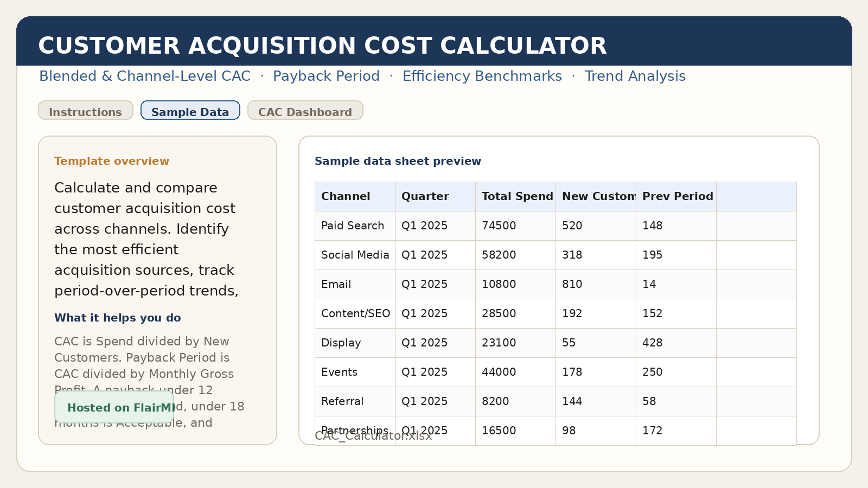Viewport: 868px width, 488px height.
Task: Click the main Customer Acquisition Cost Calculator title
Action: pyautogui.click(x=322, y=46)
